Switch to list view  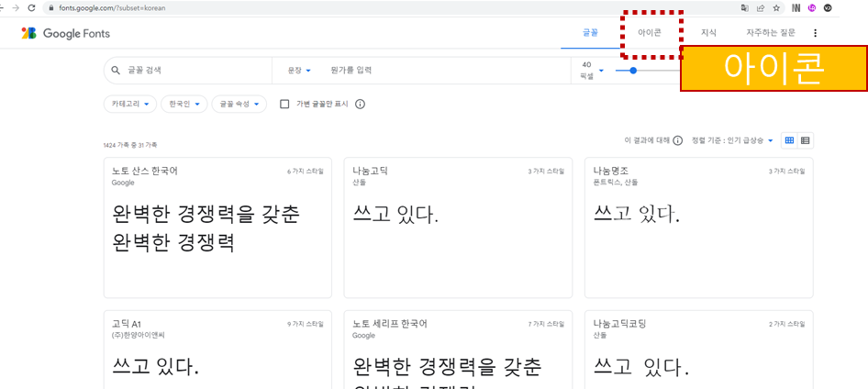tap(805, 140)
